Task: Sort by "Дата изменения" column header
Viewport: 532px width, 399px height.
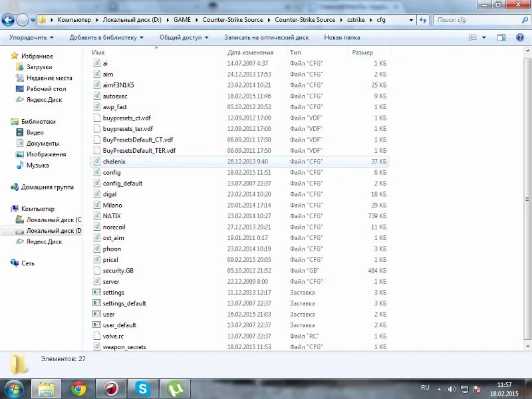Action: click(250, 53)
